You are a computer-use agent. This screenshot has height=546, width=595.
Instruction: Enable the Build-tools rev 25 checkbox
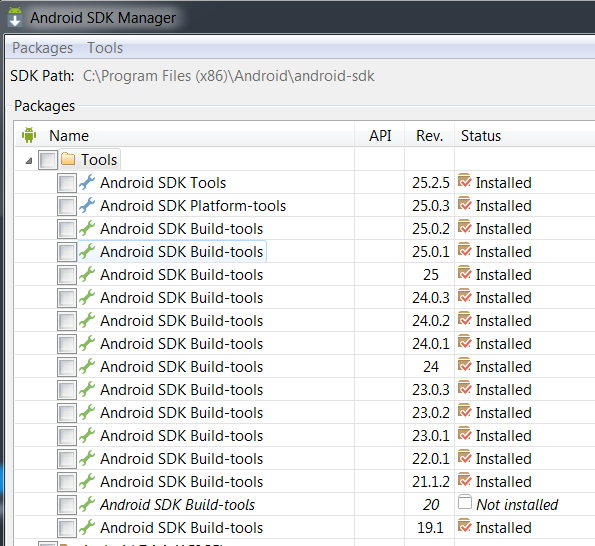point(67,275)
